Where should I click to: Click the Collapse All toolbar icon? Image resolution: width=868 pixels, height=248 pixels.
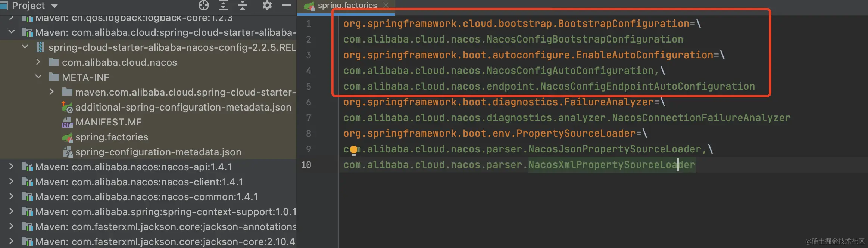243,5
